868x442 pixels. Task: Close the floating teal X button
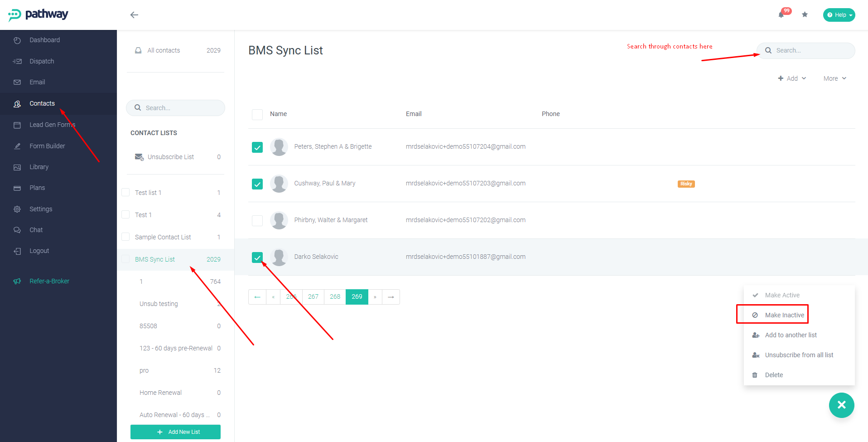(841, 405)
